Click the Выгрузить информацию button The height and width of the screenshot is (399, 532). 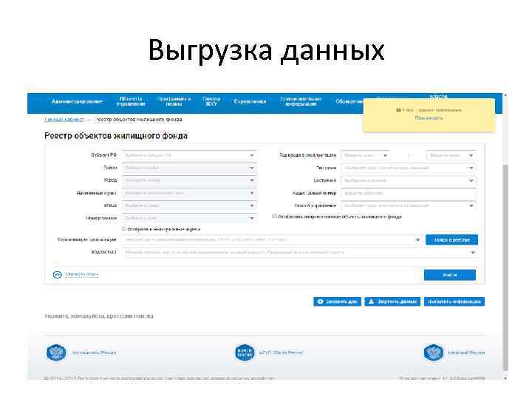(x=454, y=301)
